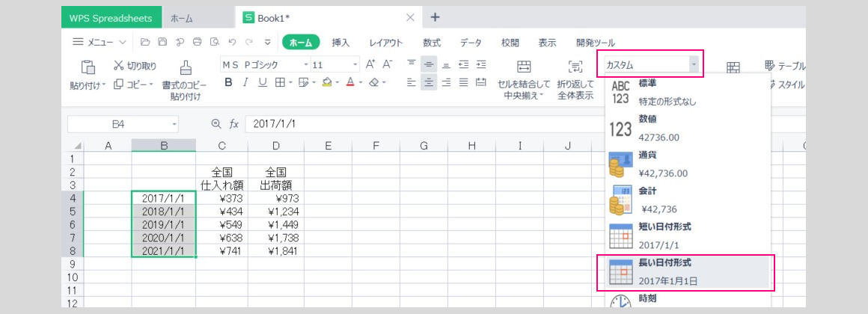
Task: Click the formula bar showing 2017/1/1
Action: pos(525,124)
